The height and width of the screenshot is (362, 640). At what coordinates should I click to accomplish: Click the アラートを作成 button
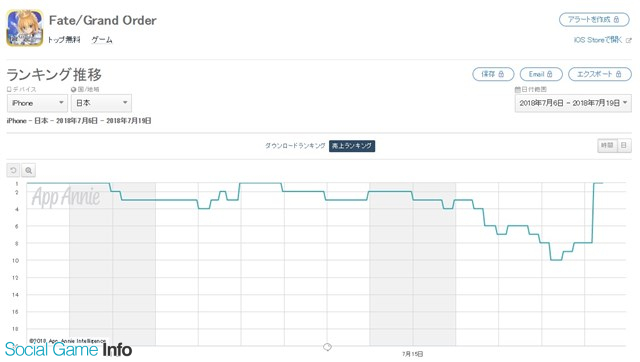(594, 20)
